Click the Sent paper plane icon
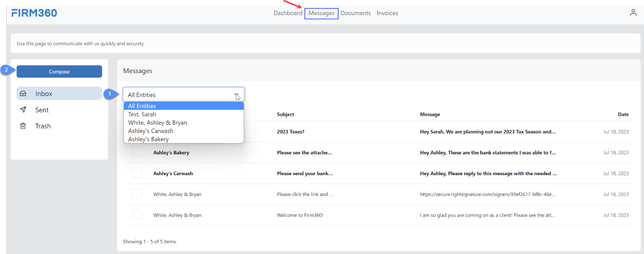This screenshot has width=644, height=254. (x=23, y=110)
